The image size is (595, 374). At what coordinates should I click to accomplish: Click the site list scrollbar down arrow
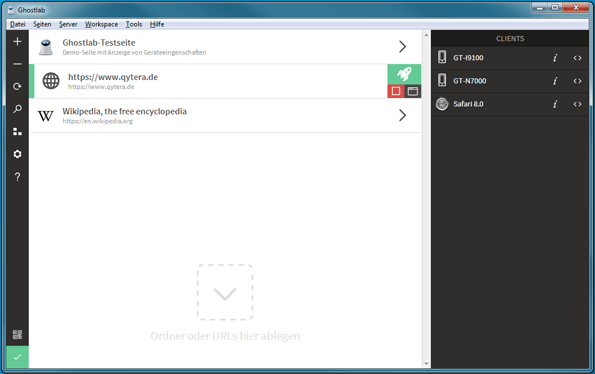[426, 364]
